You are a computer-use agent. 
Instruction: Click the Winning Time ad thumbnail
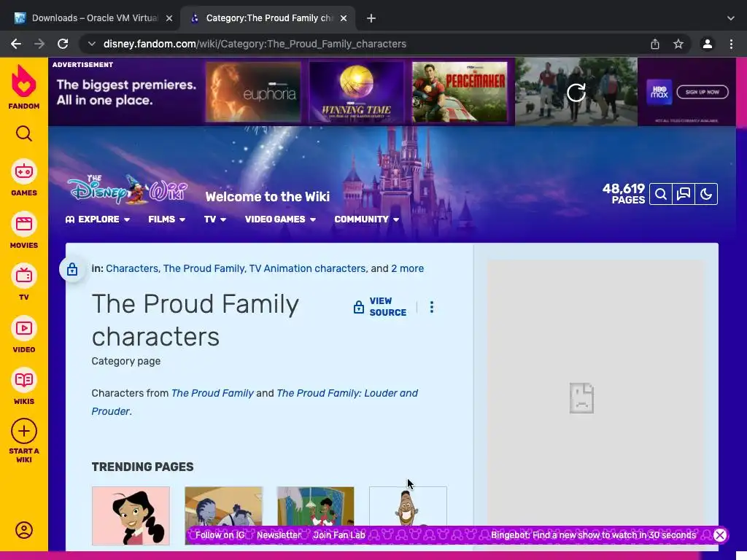[x=356, y=91]
